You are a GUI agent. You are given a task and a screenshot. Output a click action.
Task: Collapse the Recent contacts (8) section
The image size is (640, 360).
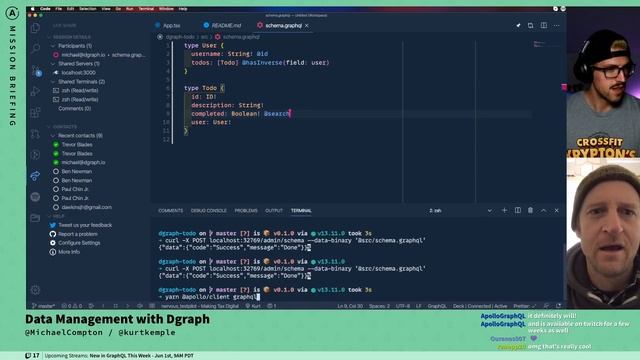(x=53, y=136)
